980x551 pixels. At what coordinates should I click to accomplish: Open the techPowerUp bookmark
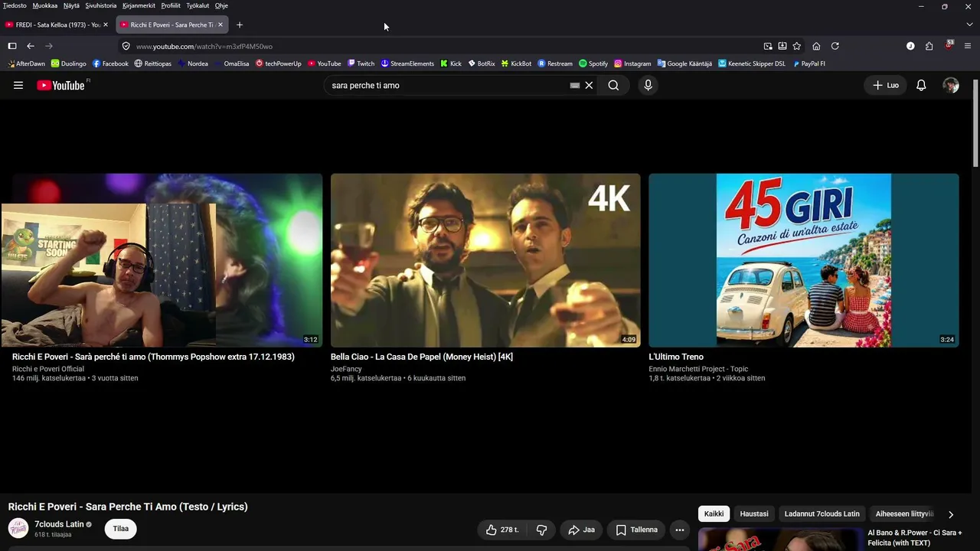pyautogui.click(x=279, y=64)
